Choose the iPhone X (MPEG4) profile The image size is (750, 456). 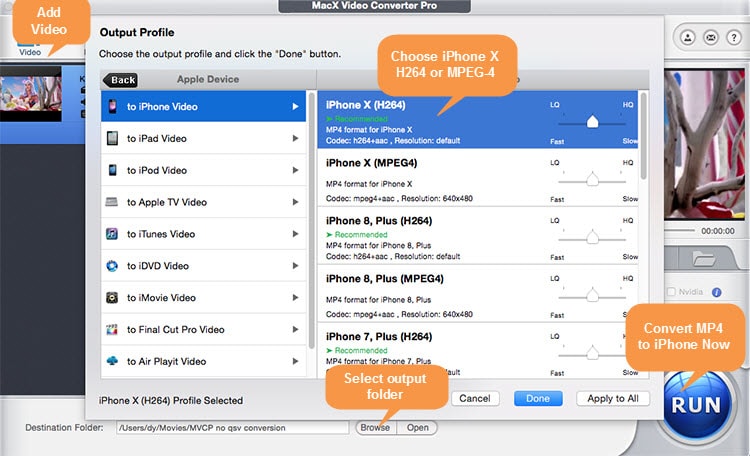(477, 178)
